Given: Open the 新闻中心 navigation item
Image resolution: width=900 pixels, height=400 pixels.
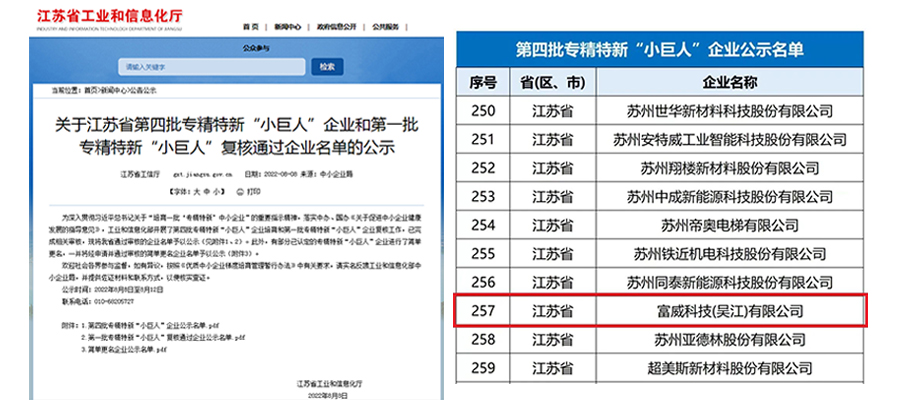Looking at the screenshot, I should point(287,27).
